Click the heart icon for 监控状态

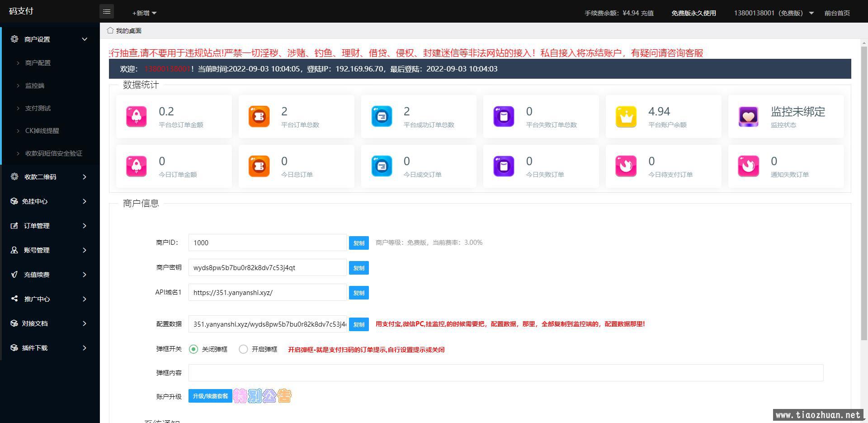[749, 116]
